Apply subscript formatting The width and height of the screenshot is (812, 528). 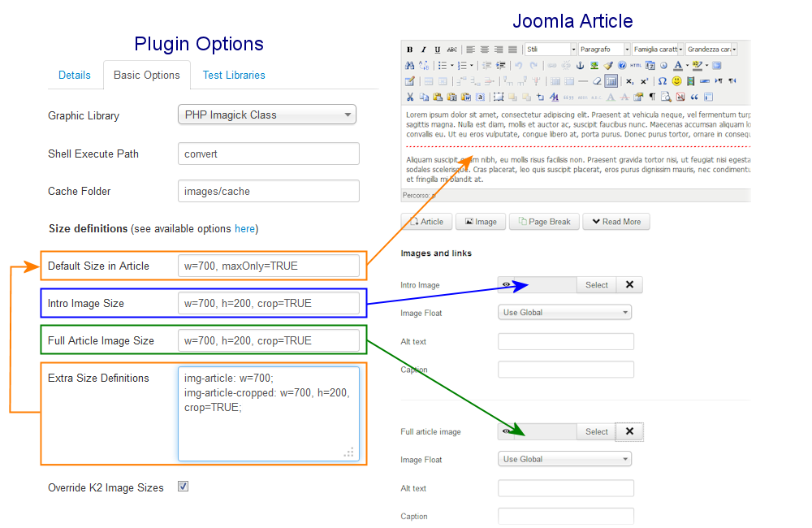(630, 81)
